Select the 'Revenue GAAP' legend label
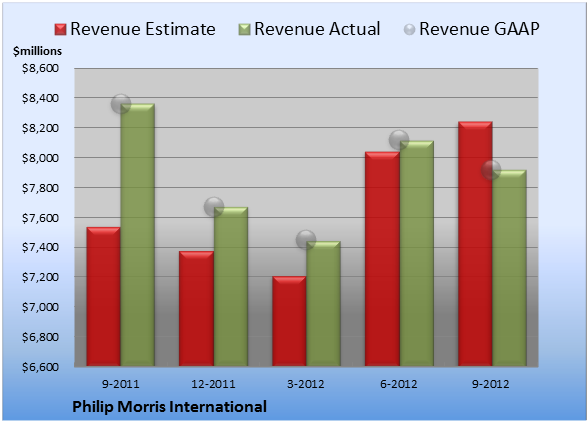The height and width of the screenshot is (422, 588). [x=479, y=29]
